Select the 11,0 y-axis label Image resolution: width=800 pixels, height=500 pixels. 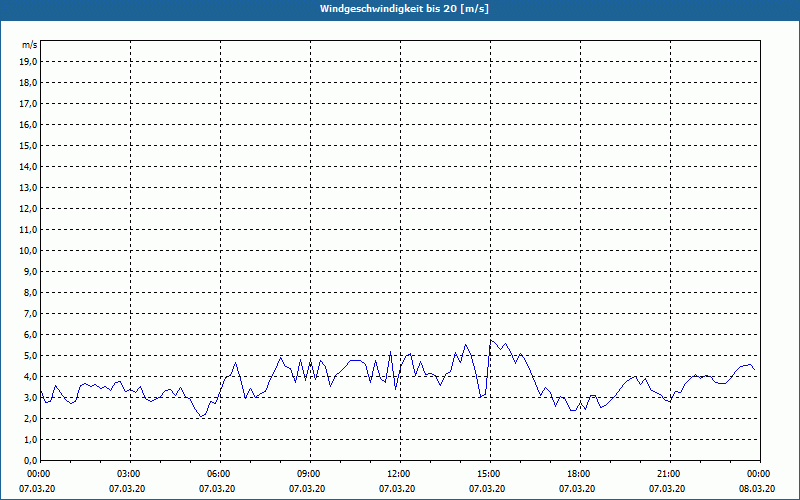pos(29,230)
